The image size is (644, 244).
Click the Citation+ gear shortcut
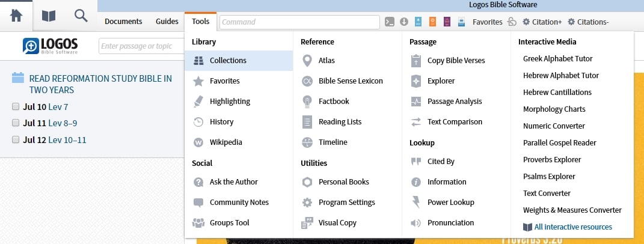(x=542, y=22)
